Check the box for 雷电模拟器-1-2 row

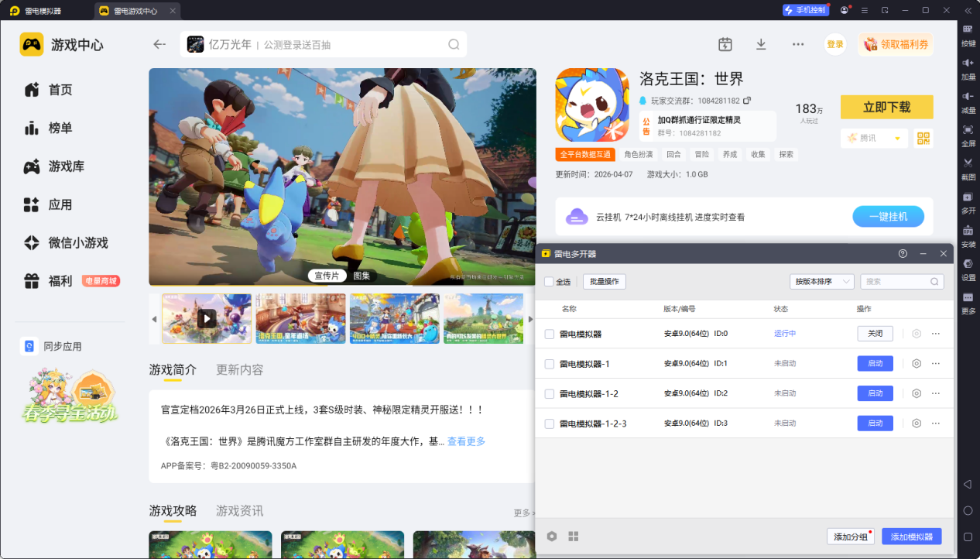click(x=550, y=393)
